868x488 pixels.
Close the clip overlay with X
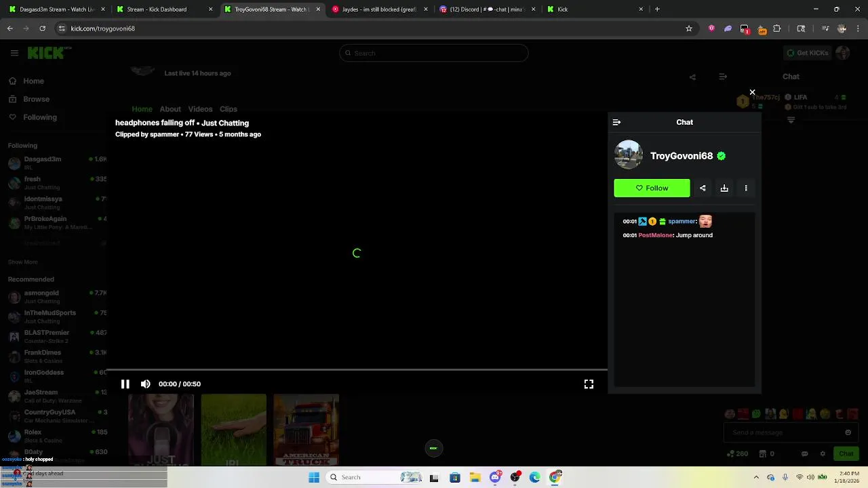click(752, 92)
